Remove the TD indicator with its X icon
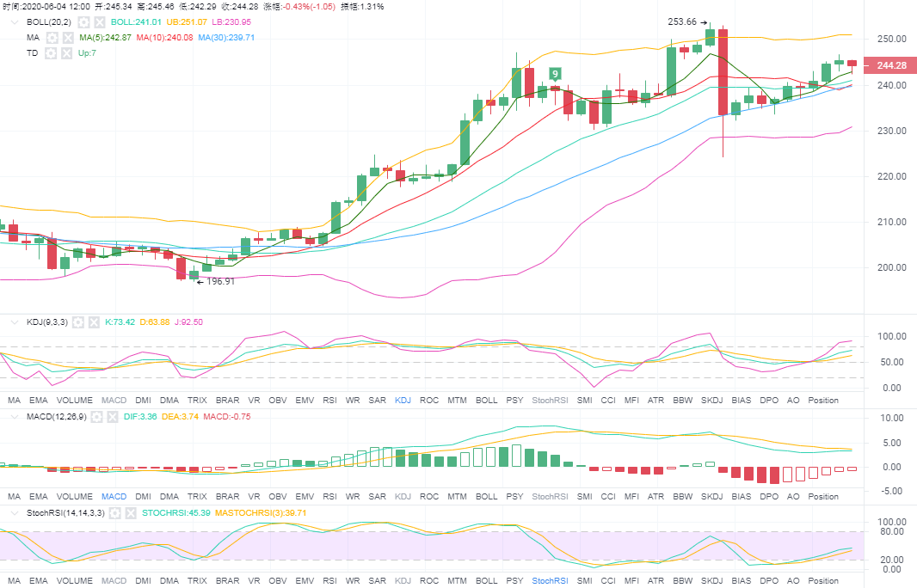917x588 pixels. 66,53
